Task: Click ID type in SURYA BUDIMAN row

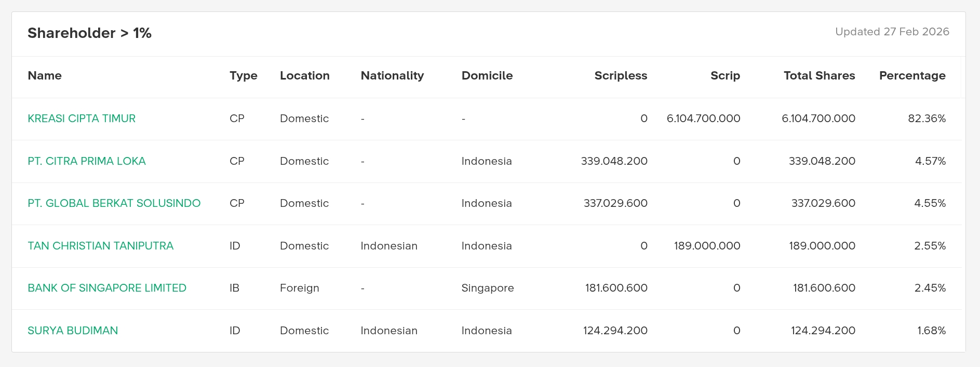Action: coord(235,331)
